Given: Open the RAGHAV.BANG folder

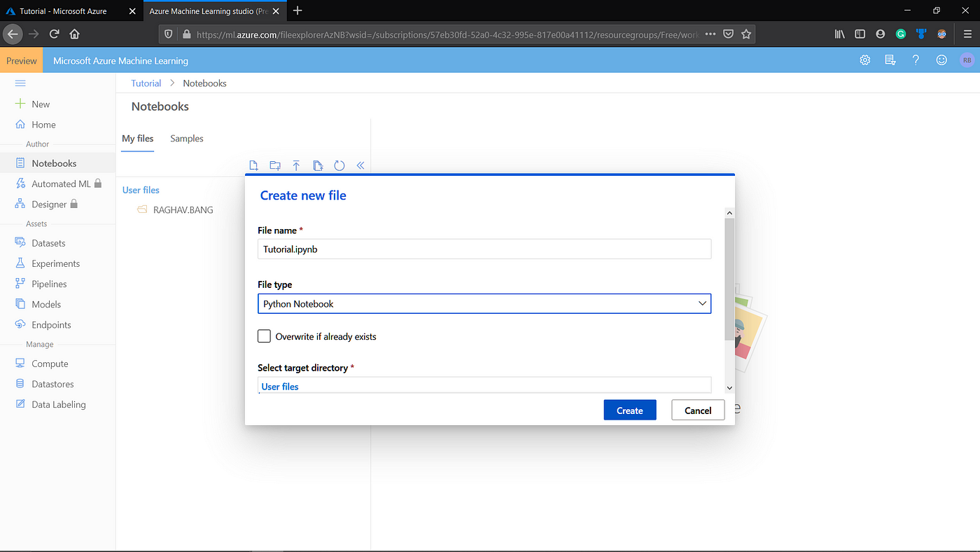Looking at the screenshot, I should [183, 209].
